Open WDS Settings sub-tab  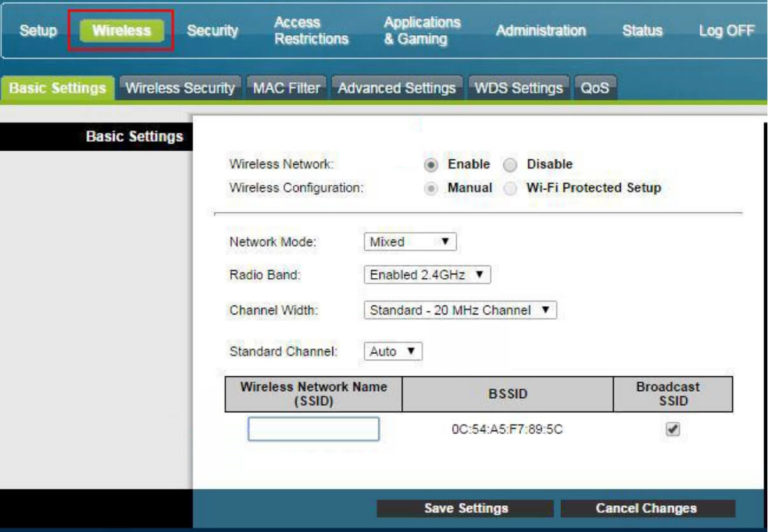(518, 88)
